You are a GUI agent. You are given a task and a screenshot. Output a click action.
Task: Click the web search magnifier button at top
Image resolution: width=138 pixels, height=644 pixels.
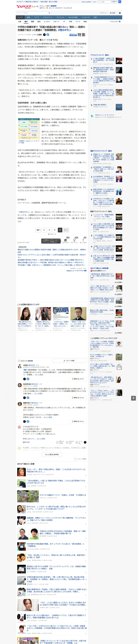[120, 2]
